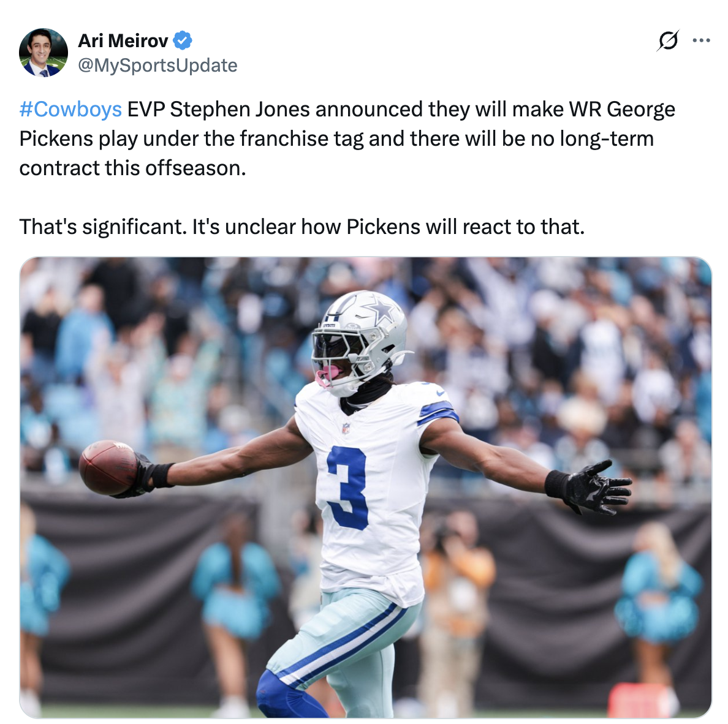The height and width of the screenshot is (724, 728).
Task: Open the three-dot more options menu
Action: click(x=701, y=40)
